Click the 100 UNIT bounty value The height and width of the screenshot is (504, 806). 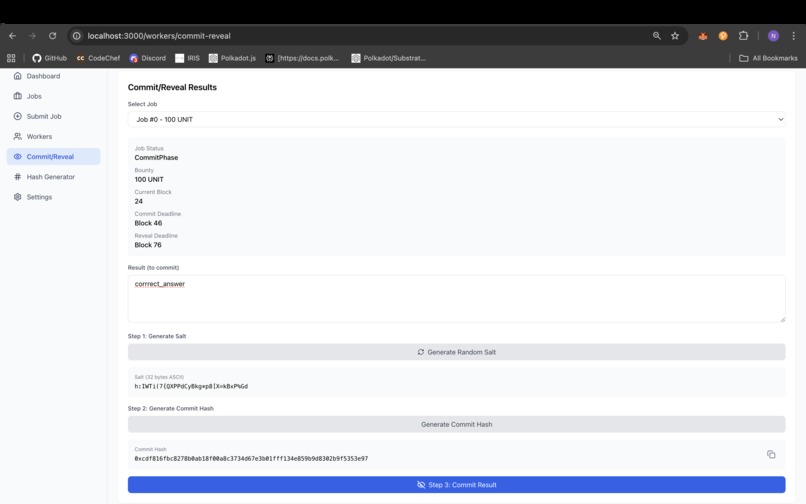tap(149, 179)
